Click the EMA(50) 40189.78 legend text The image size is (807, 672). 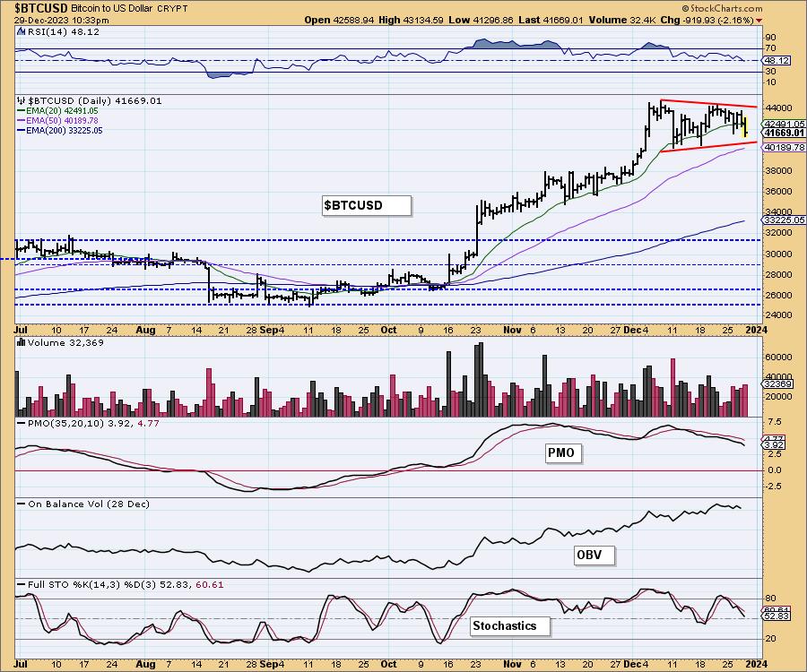62,120
